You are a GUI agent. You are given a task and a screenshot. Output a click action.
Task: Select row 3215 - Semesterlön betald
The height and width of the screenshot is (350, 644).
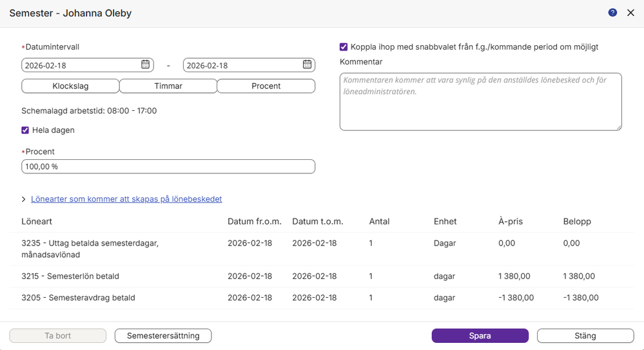[322, 276]
